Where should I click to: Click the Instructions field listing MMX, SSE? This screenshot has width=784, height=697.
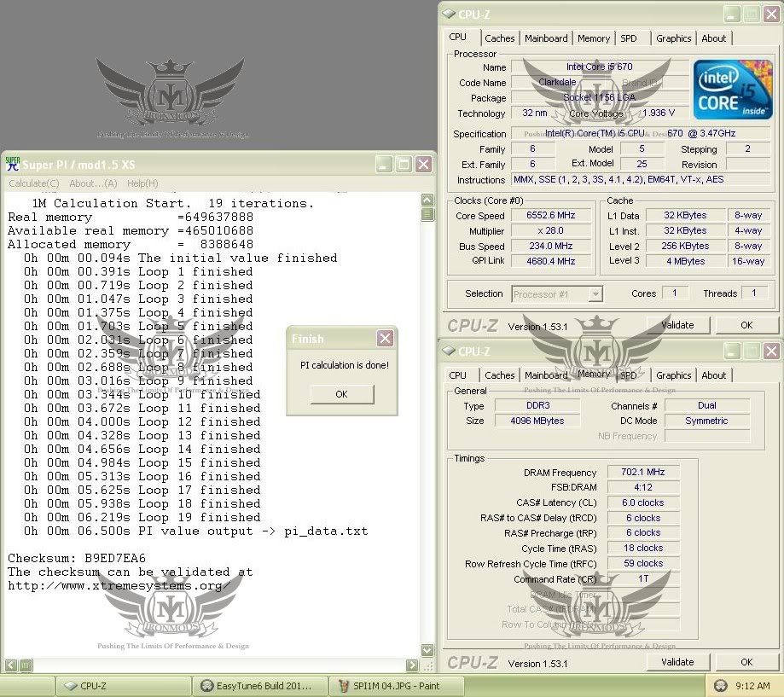click(641, 179)
